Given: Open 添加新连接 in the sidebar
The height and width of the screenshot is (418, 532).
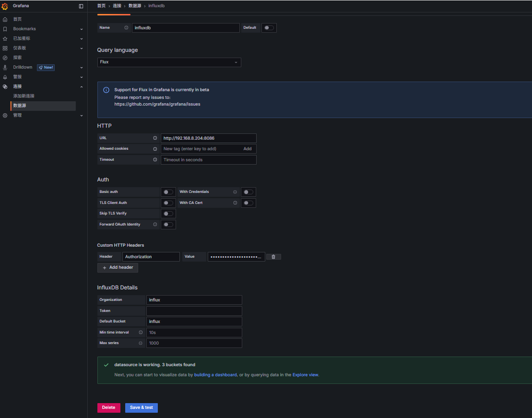Looking at the screenshot, I should [24, 96].
